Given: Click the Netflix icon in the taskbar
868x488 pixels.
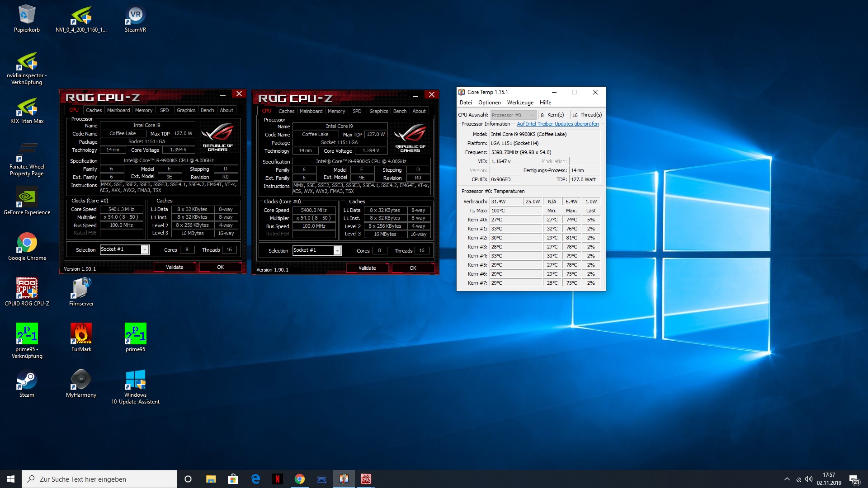Looking at the screenshot, I should click(x=278, y=479).
